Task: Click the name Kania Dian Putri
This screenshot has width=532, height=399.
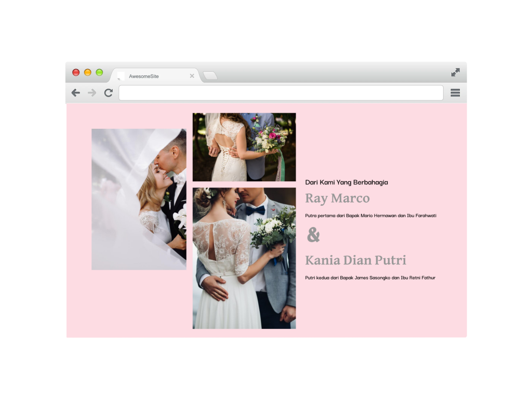Action: pos(355,260)
